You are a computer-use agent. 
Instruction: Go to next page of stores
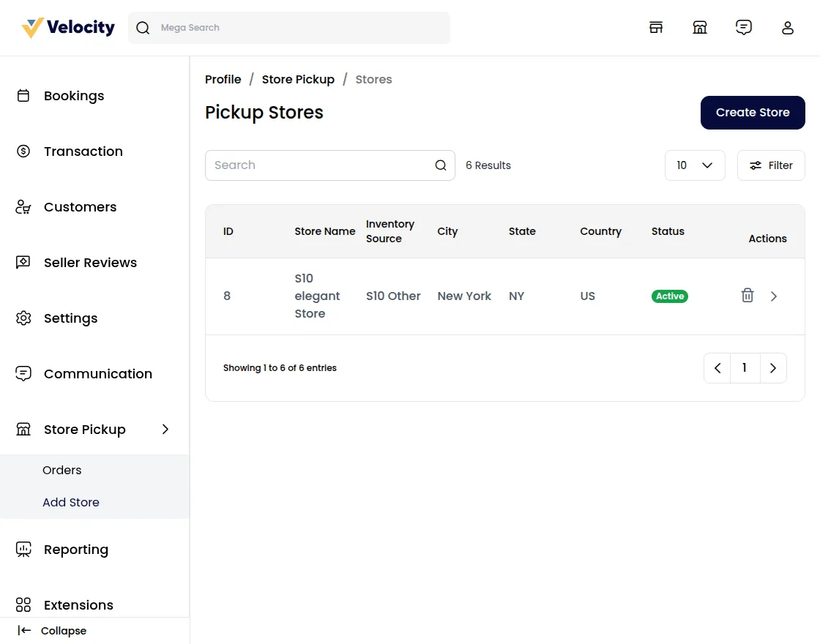coord(773,368)
